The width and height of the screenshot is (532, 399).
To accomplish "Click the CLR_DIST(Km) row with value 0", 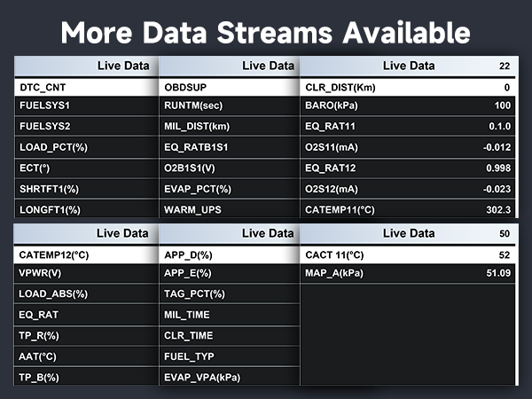I will point(408,88).
